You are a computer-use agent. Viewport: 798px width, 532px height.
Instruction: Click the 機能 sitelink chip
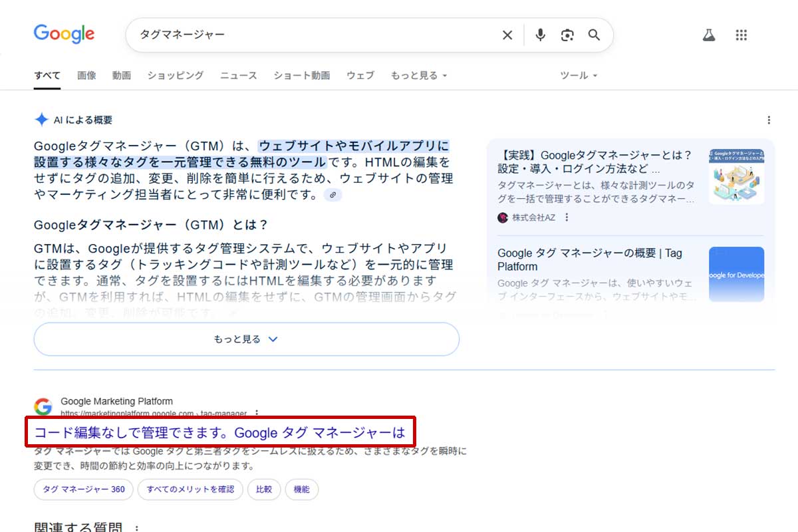click(x=302, y=489)
